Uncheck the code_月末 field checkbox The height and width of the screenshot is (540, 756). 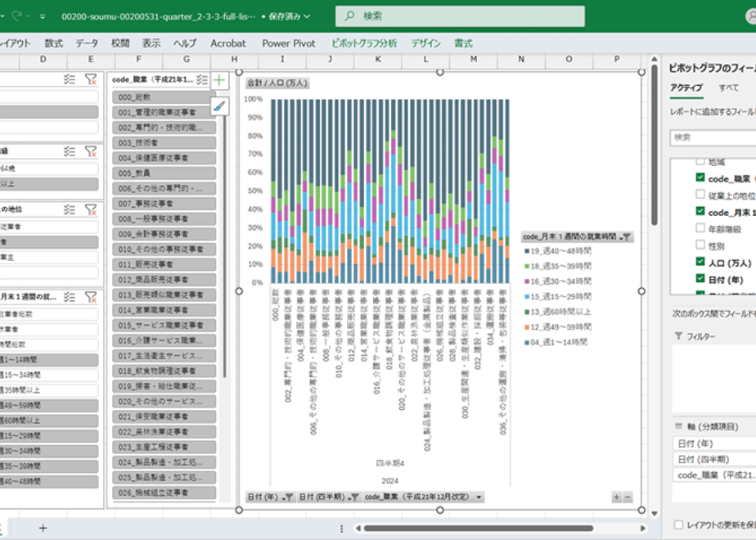click(700, 211)
